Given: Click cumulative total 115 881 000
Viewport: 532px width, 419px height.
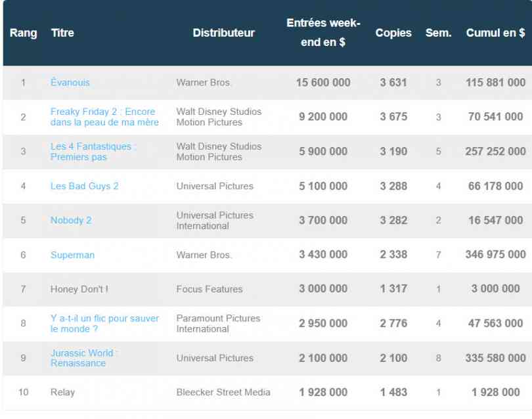Looking at the screenshot, I should (x=495, y=83).
